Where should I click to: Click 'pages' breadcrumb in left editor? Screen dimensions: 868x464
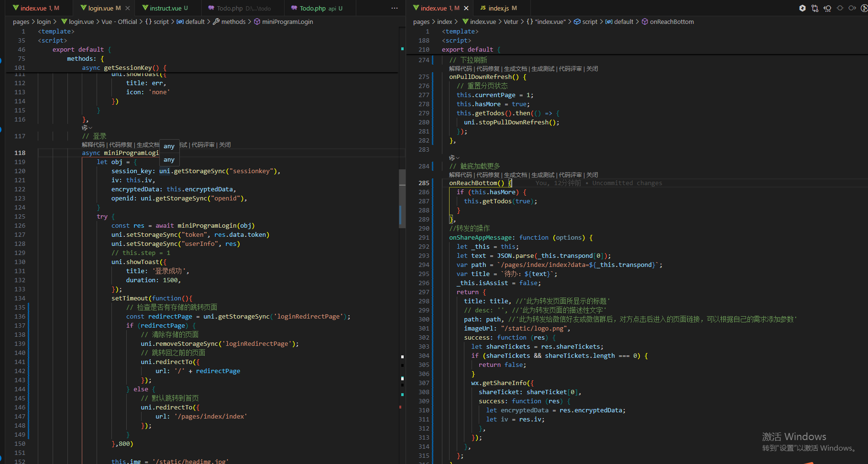click(21, 22)
